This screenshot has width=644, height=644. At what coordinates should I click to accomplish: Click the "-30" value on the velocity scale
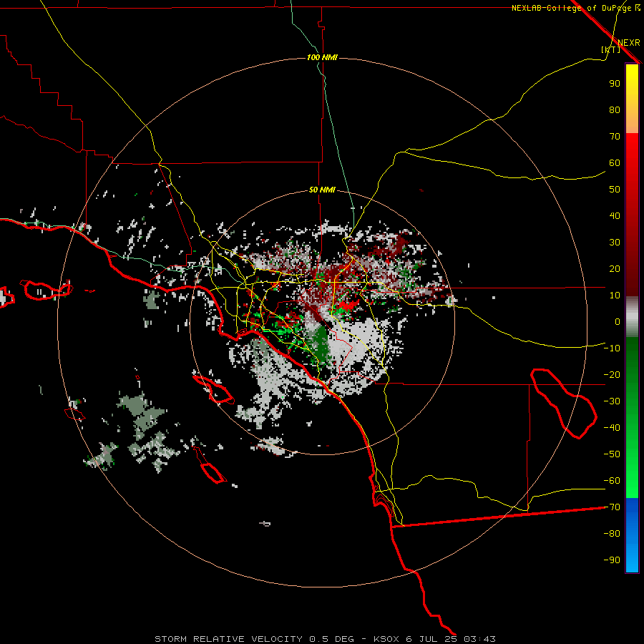pyautogui.click(x=612, y=401)
